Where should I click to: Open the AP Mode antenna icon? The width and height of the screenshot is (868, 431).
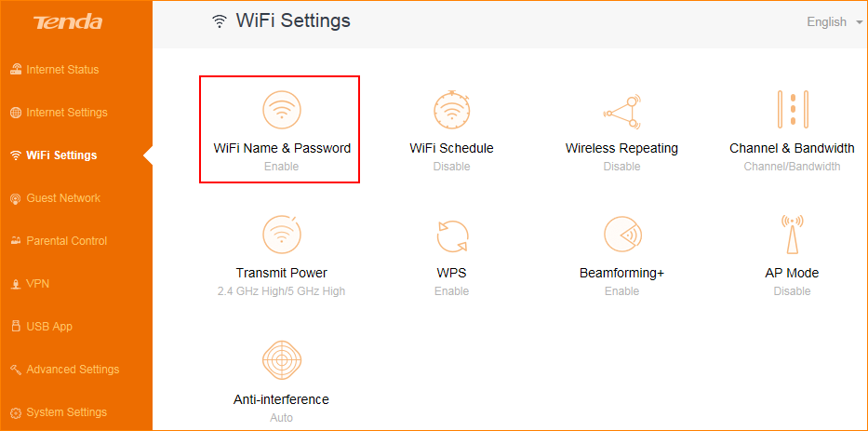pyautogui.click(x=792, y=235)
